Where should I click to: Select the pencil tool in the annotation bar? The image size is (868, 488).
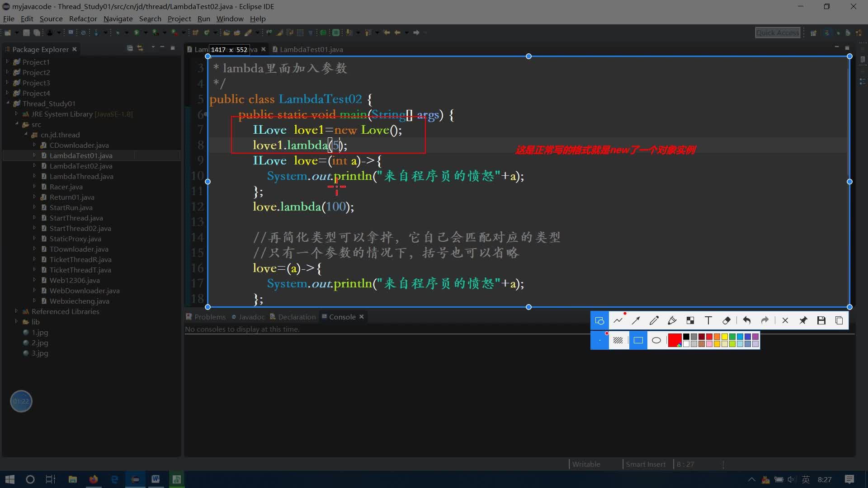[x=654, y=321]
